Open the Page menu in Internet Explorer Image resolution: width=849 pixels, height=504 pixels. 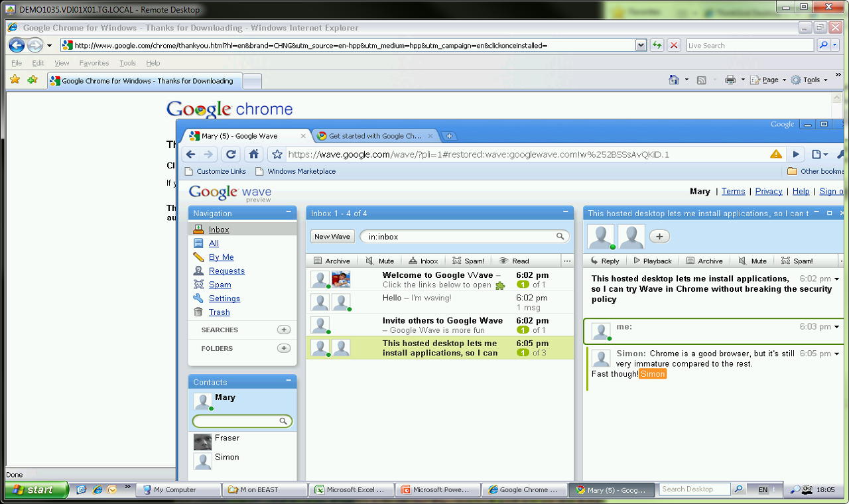768,80
